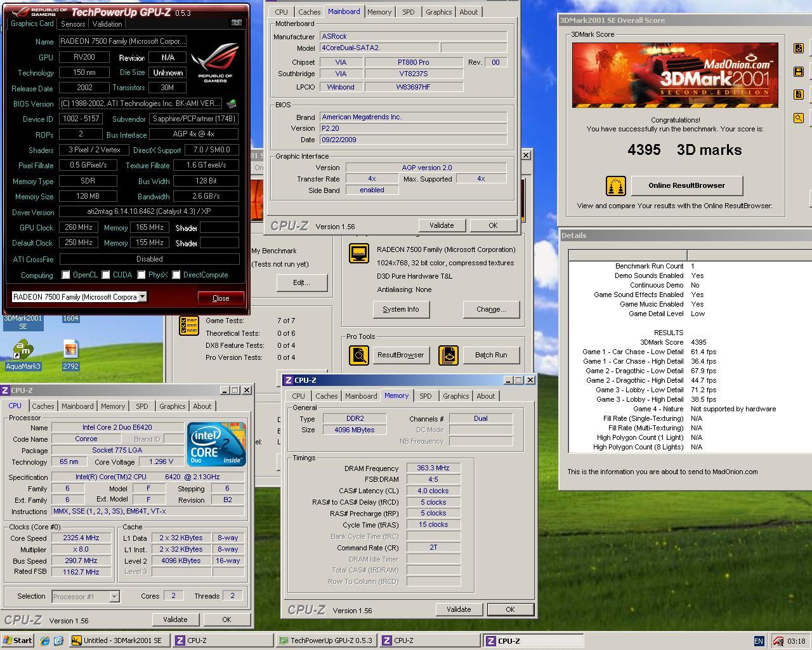The height and width of the screenshot is (650, 812).
Task: Click the save disk icon in score window
Action: (799, 72)
